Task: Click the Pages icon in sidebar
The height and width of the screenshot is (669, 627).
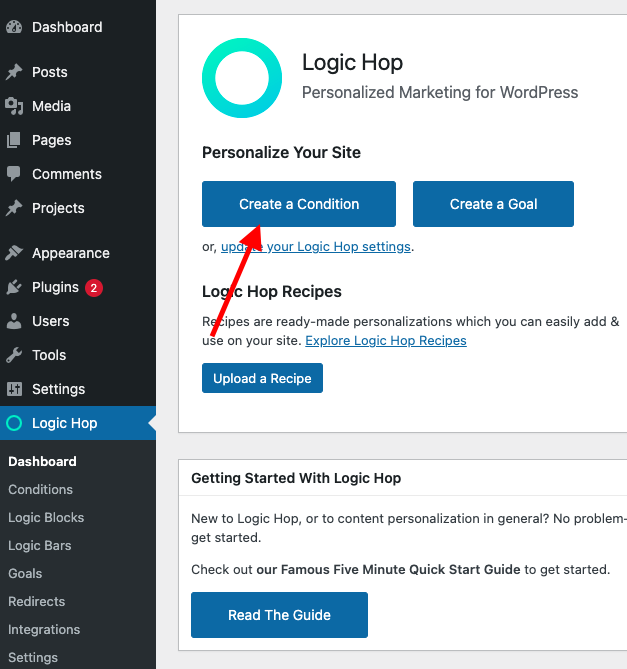Action: [14, 140]
